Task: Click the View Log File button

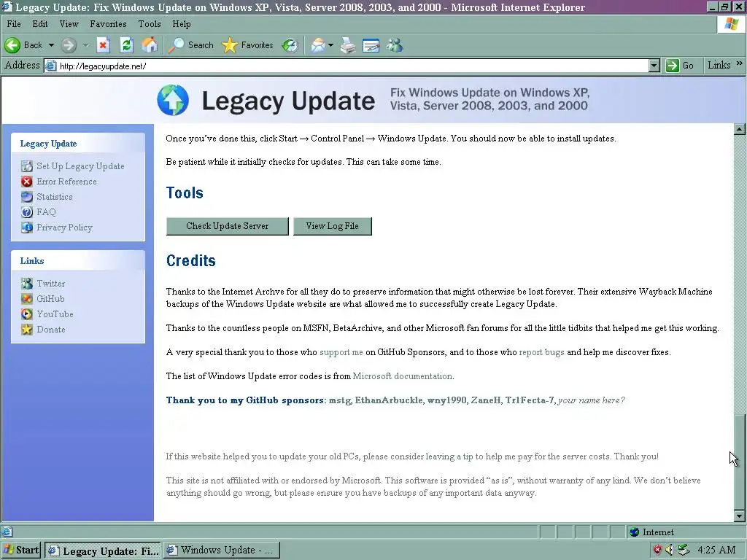Action: click(x=333, y=226)
